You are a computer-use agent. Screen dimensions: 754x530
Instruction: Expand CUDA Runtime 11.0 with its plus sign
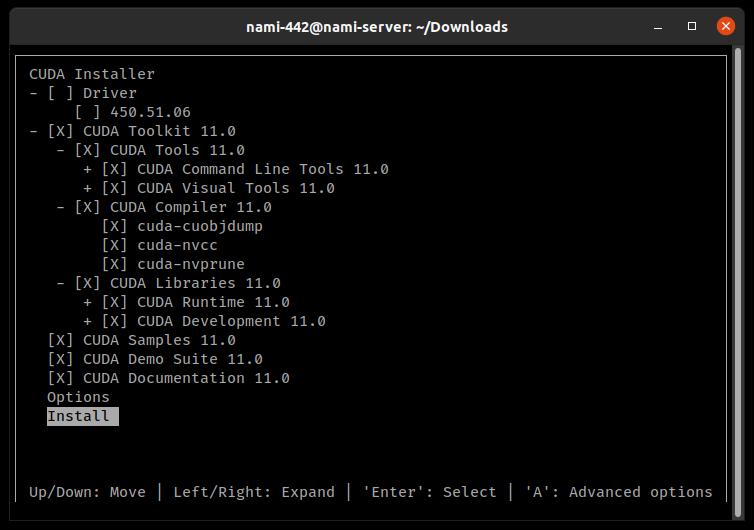tap(87, 302)
